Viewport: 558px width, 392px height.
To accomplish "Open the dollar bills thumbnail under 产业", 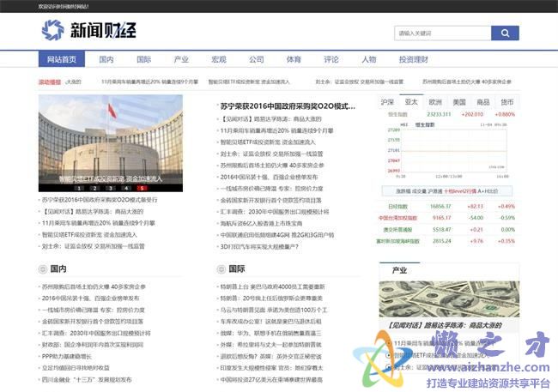I will coord(449,299).
